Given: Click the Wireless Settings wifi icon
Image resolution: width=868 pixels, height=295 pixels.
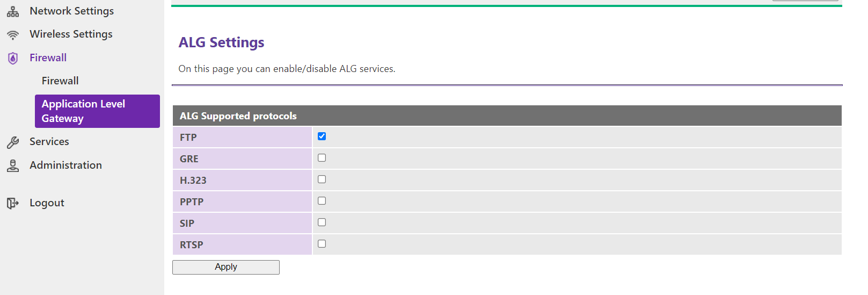Looking at the screenshot, I should [13, 35].
